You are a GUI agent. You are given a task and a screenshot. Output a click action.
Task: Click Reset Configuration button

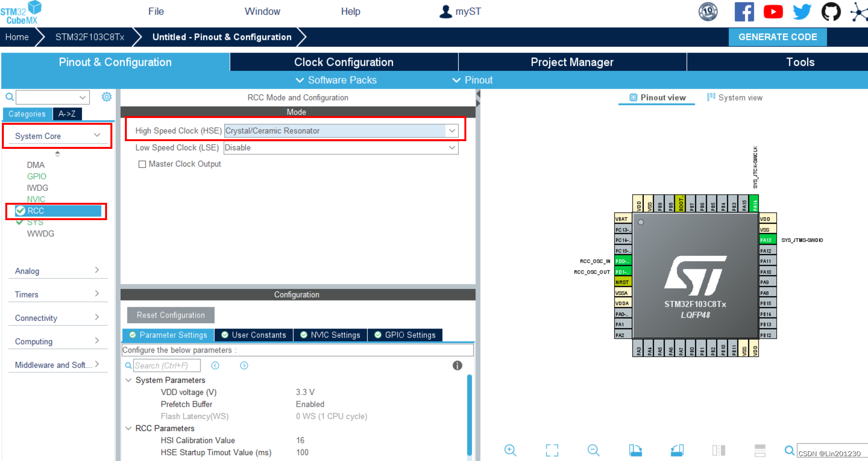click(171, 315)
